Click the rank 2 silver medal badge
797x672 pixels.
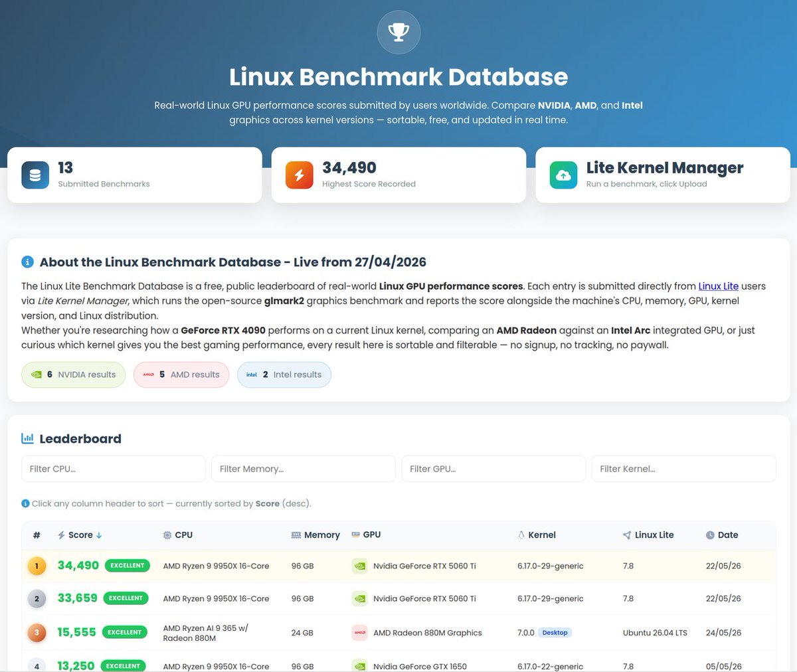pos(37,599)
